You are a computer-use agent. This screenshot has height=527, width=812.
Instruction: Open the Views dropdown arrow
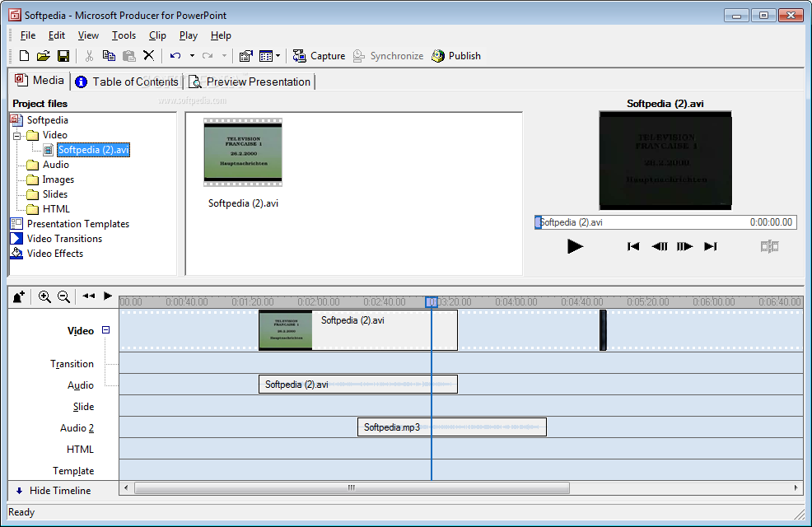[278, 56]
